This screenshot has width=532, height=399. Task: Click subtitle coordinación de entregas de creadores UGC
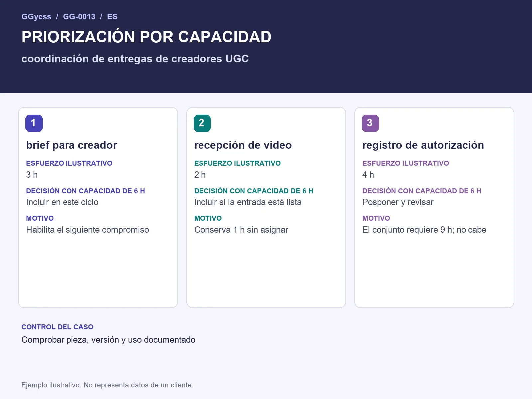point(135,59)
